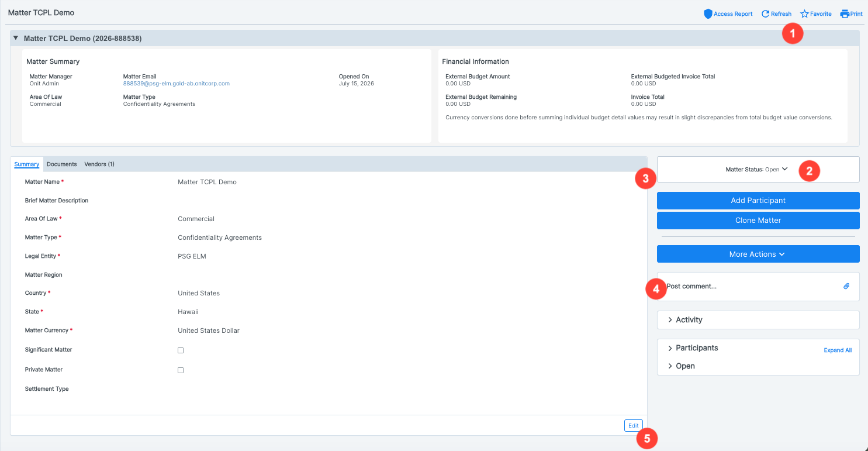Click the 'Brief Matter Description' field label

tap(57, 201)
